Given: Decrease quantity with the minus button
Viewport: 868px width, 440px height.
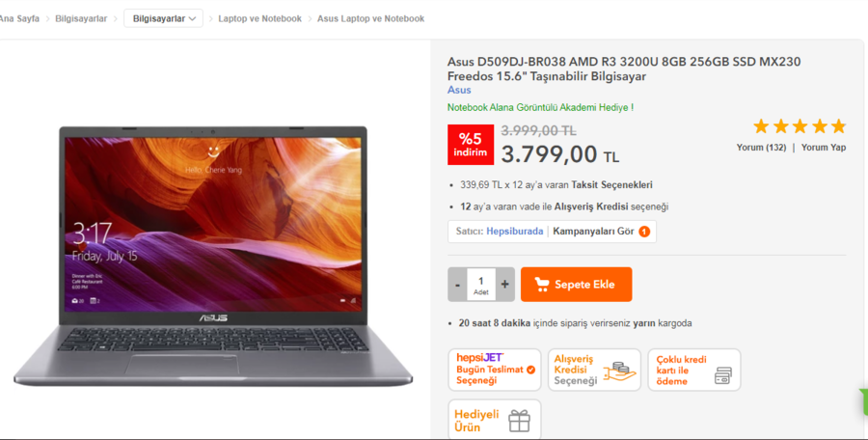Looking at the screenshot, I should point(457,285).
